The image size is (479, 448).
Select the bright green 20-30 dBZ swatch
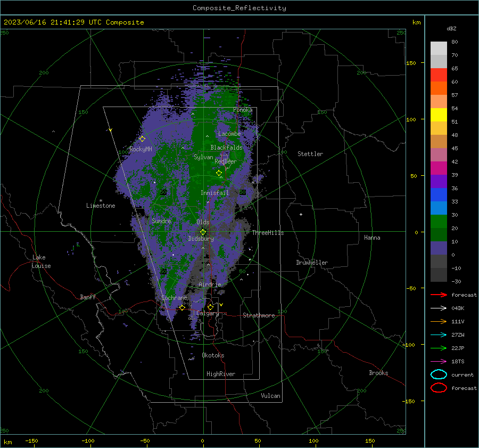439,222
